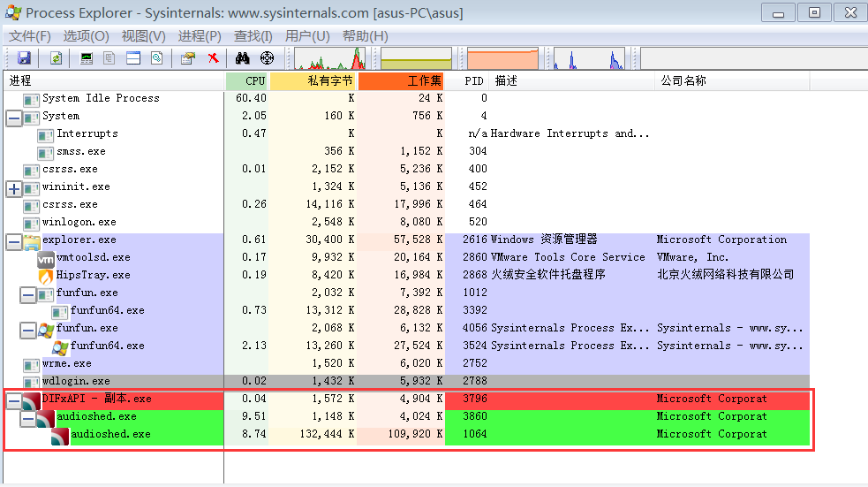Screen dimensions: 868x487
Task: Select the wrme.exe process row
Action: [x=407, y=363]
